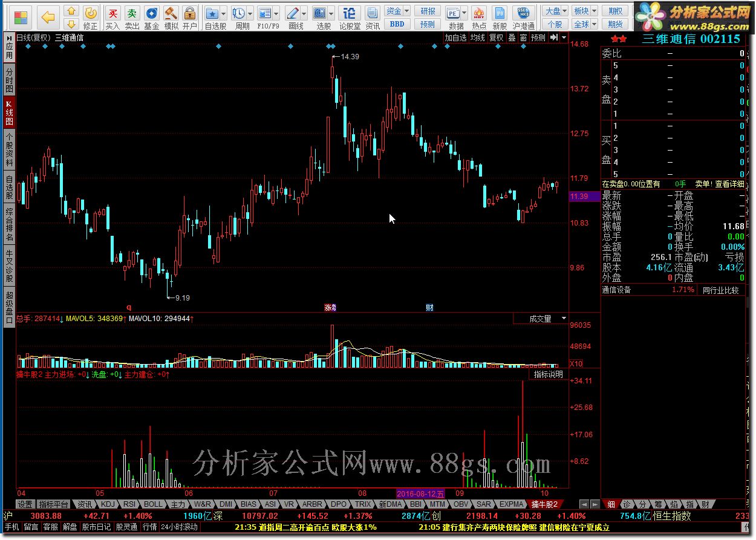Open the 基金 fund icon
This screenshot has width=756, height=540.
[x=152, y=18]
